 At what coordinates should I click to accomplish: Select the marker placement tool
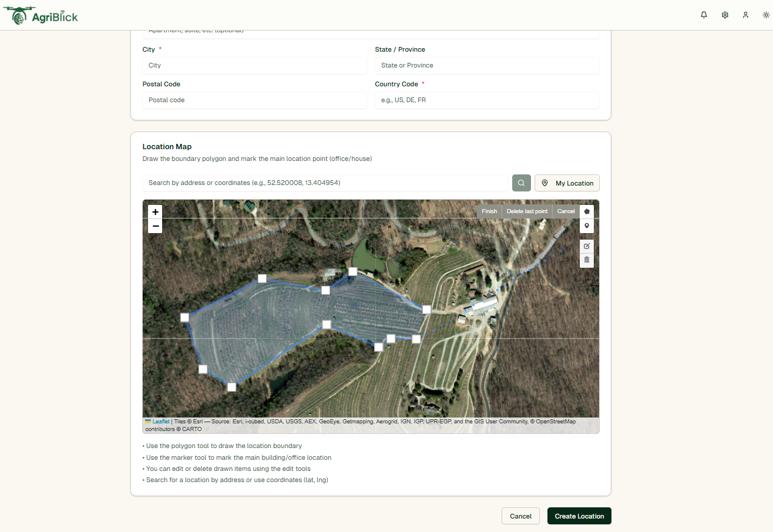[x=586, y=225]
